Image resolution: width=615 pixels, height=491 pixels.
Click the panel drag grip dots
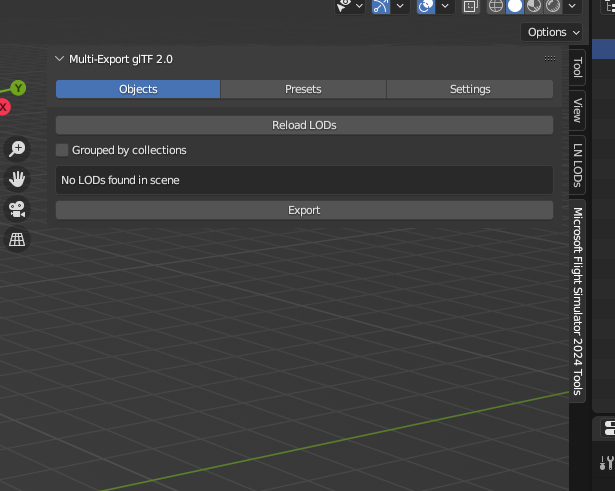click(549, 58)
